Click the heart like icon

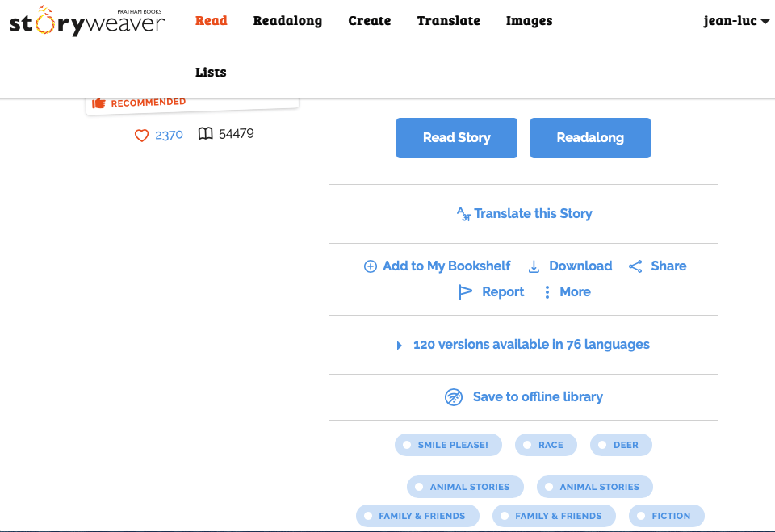pos(141,135)
